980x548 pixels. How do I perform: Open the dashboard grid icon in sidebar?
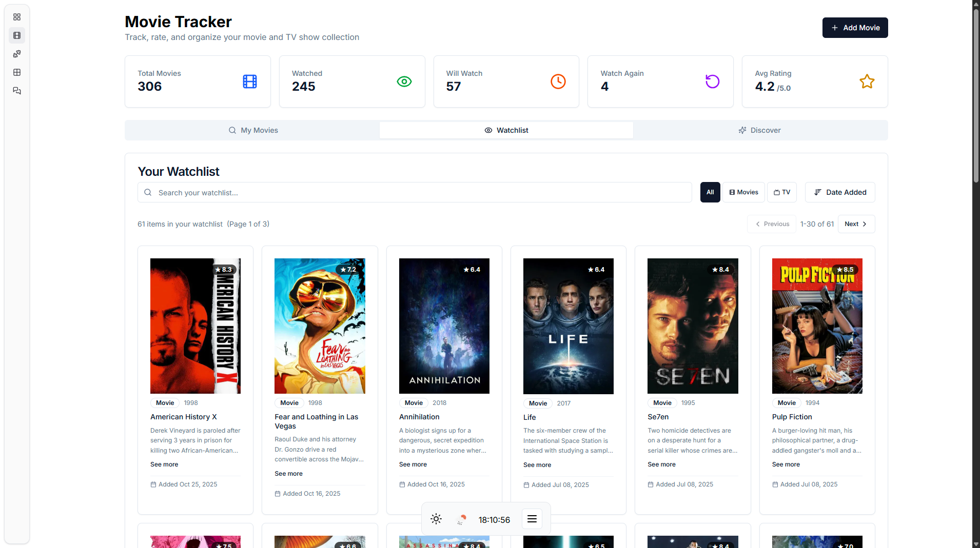click(x=17, y=17)
